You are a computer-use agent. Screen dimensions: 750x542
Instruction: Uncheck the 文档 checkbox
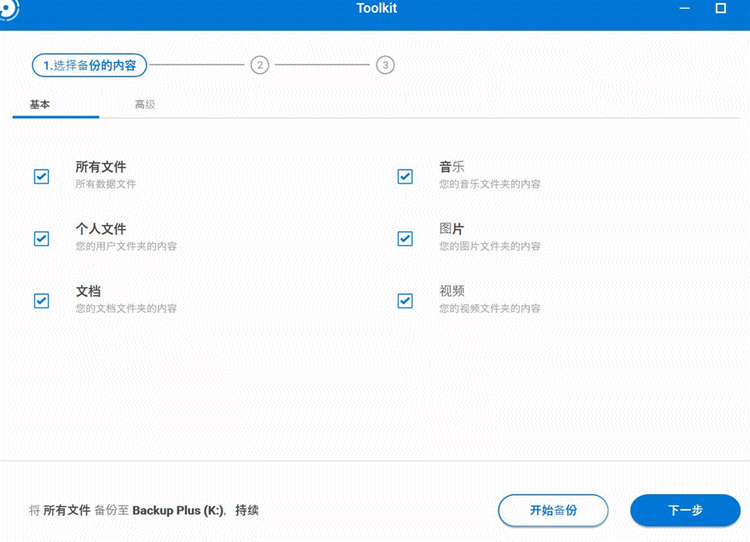42,301
